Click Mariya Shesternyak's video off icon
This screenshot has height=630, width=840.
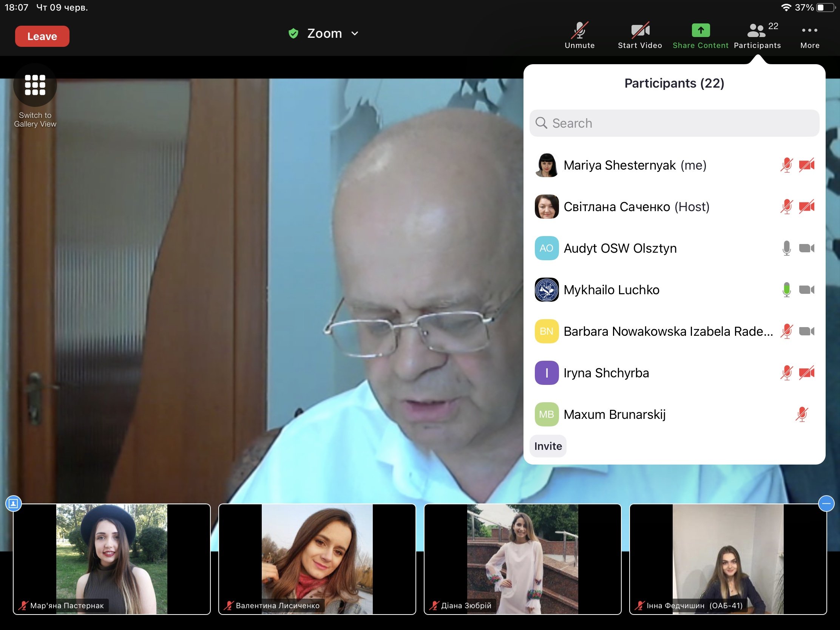click(x=807, y=165)
